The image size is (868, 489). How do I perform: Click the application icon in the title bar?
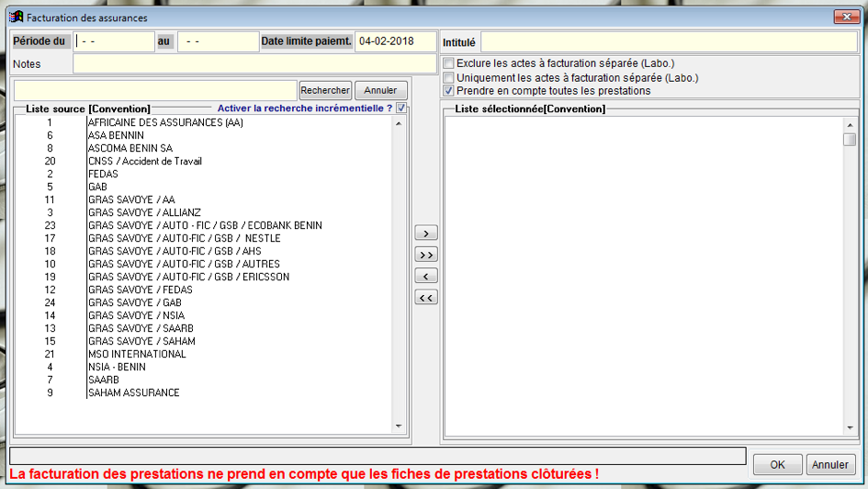pos(16,17)
